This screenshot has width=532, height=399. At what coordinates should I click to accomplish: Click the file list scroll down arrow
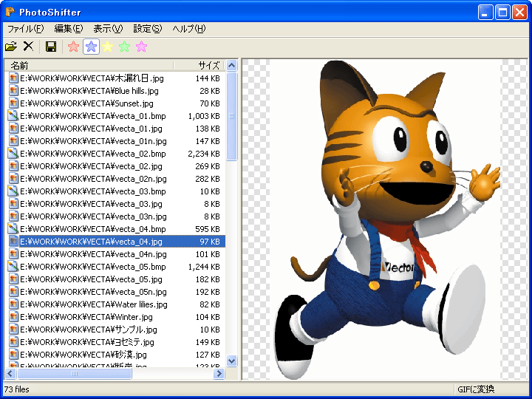tap(232, 361)
